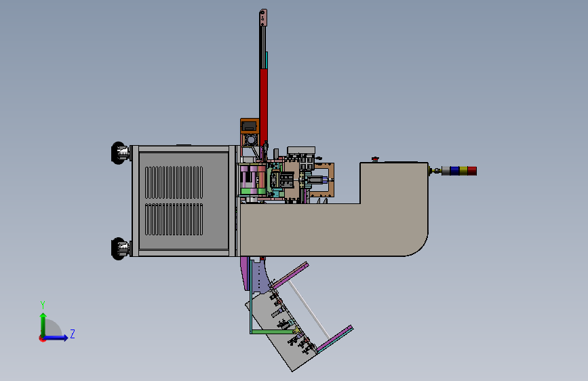This screenshot has width=588, height=381.
Task: Select the orange box at the column base
Action: [x=250, y=126]
